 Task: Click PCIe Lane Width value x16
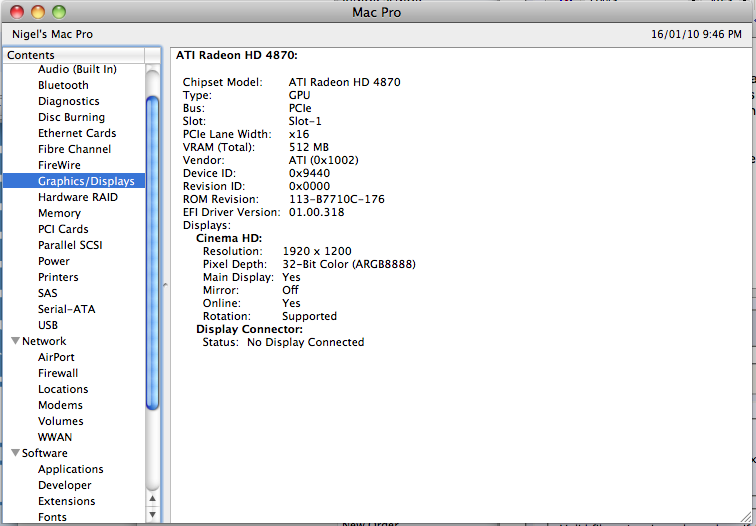tap(299, 134)
